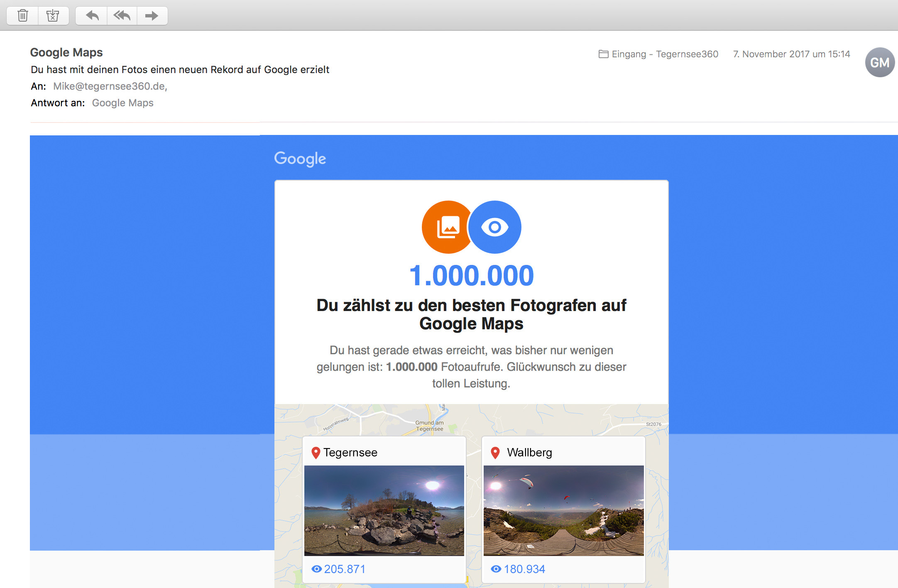
Task: Click the Google Maps reply-to address
Action: click(x=122, y=103)
